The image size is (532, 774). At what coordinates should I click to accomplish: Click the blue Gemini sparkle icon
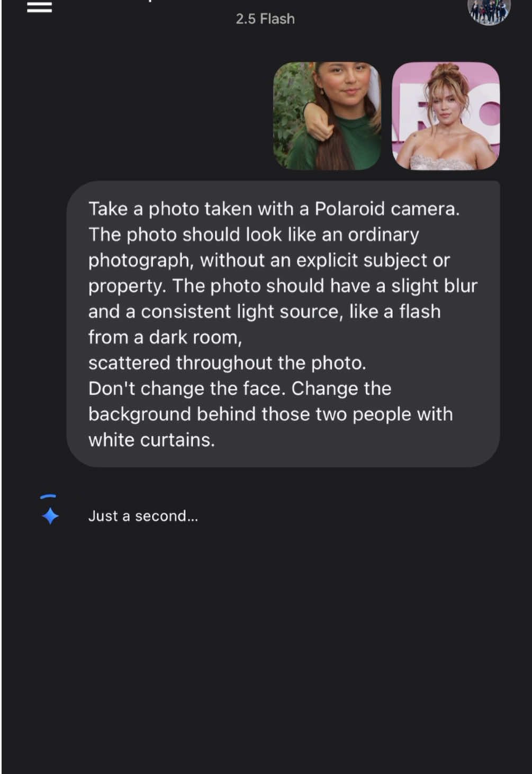[x=50, y=516]
